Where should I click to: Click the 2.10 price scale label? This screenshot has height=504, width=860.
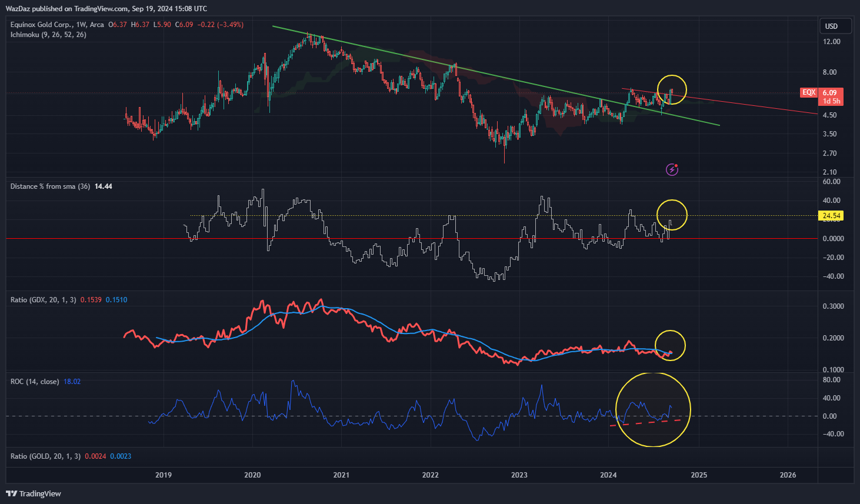click(x=829, y=172)
